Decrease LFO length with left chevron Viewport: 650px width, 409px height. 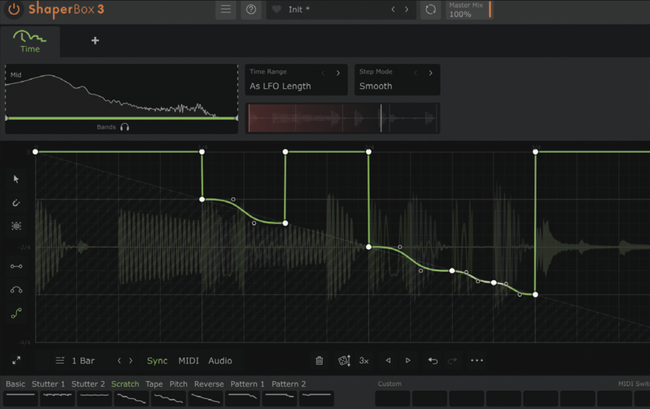(x=119, y=361)
